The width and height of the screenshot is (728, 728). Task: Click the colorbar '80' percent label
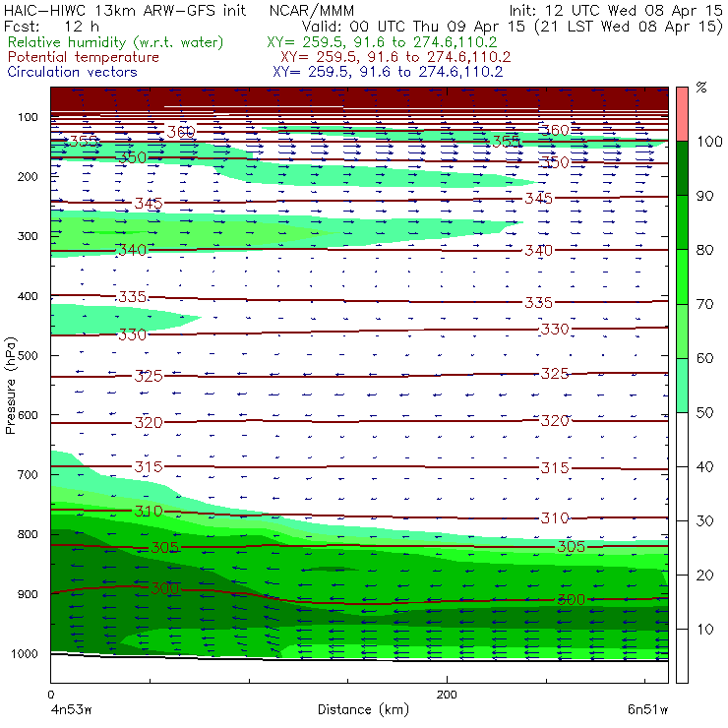click(704, 250)
